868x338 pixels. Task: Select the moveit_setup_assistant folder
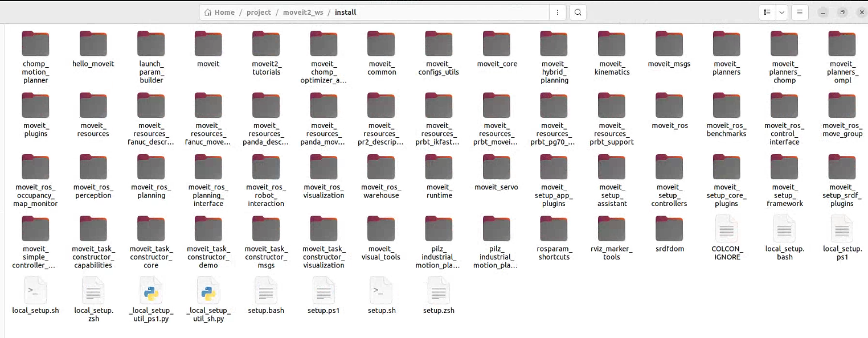(x=612, y=167)
